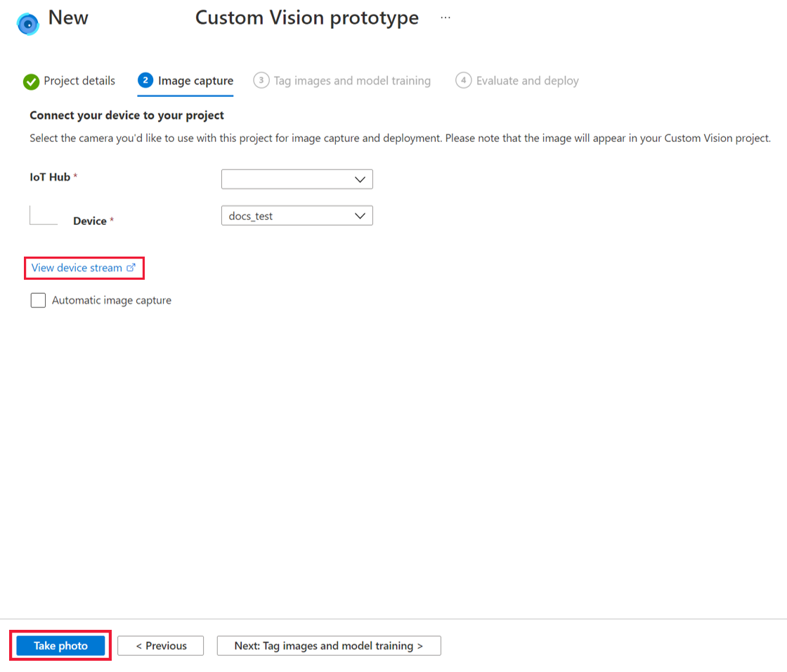
Task: Click inside the empty IoT Hub field
Action: coord(288,179)
